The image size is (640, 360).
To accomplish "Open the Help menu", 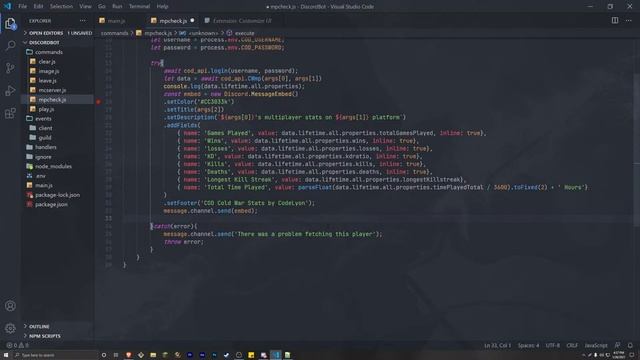I will click(x=162, y=7).
